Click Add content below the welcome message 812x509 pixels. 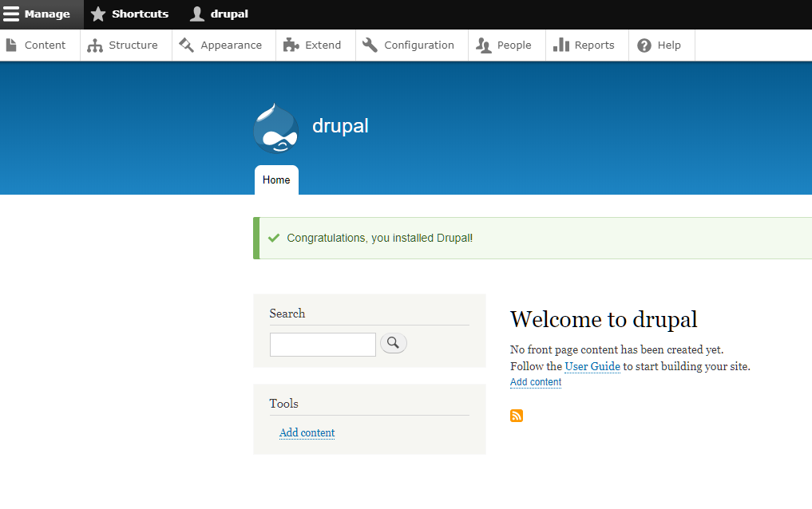click(535, 382)
